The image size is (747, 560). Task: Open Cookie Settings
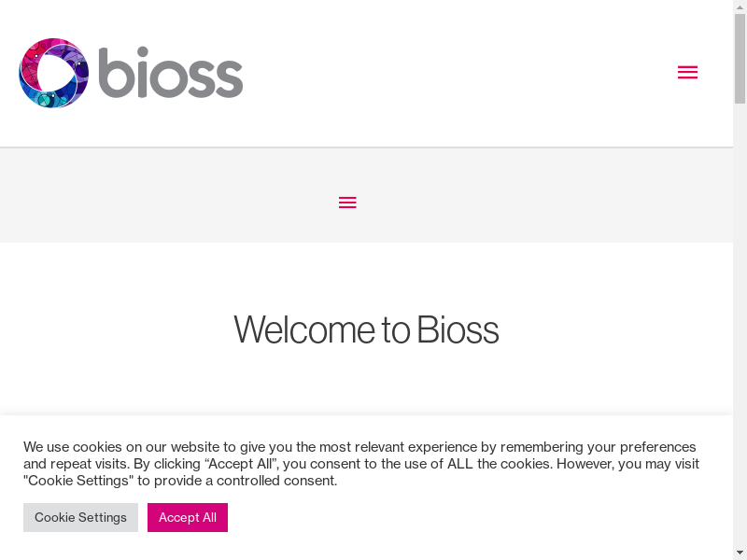pyautogui.click(x=80, y=517)
